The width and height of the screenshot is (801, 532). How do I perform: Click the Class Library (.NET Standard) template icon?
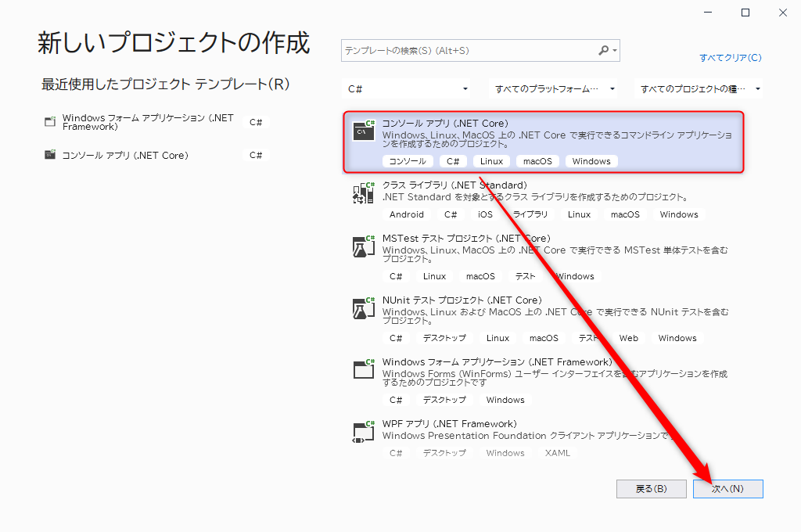pos(364,192)
